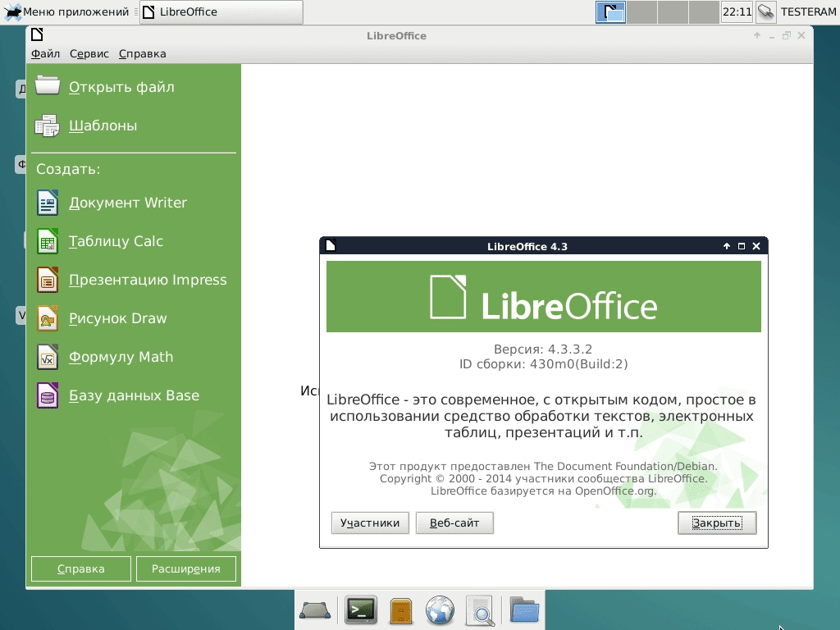This screenshot has width=840, height=630.
Task: Roll up the About dialog with arrow button
Action: pos(727,246)
